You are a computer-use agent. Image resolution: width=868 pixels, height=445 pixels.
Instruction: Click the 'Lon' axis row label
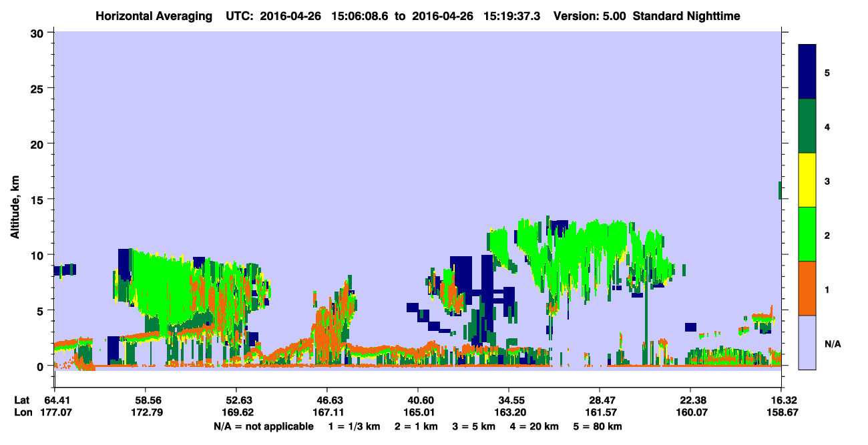click(22, 412)
